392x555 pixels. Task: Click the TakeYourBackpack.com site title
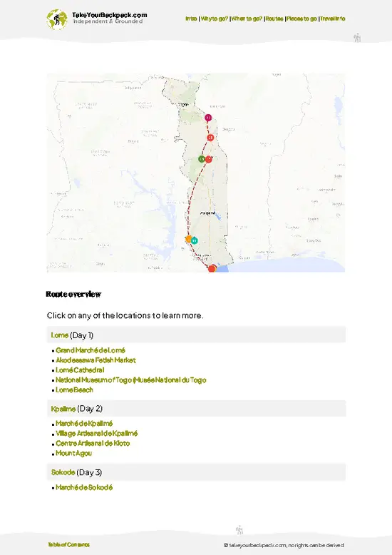(x=109, y=15)
